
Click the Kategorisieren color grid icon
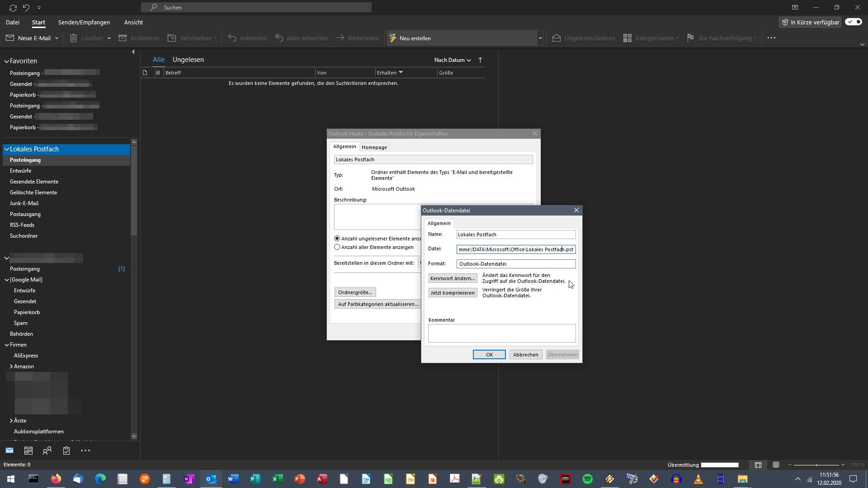(627, 38)
